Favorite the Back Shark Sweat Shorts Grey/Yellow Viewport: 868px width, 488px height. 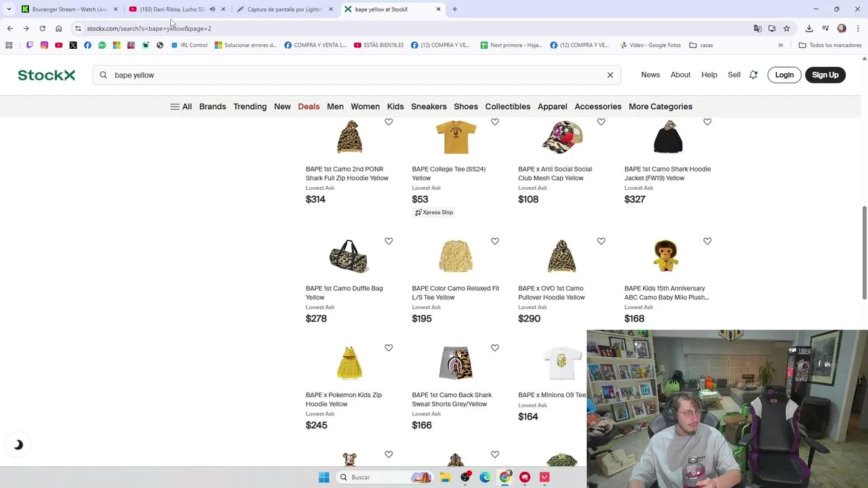pos(495,348)
